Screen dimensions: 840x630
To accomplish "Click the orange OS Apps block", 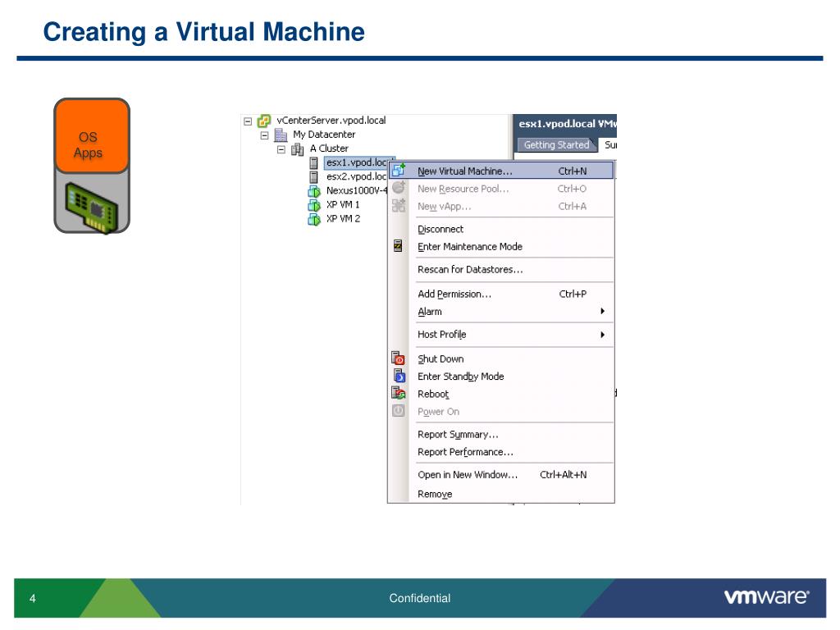I will coord(92,136).
